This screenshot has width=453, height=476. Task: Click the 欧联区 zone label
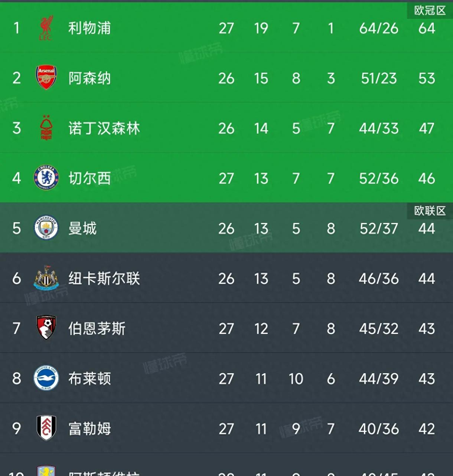430,211
